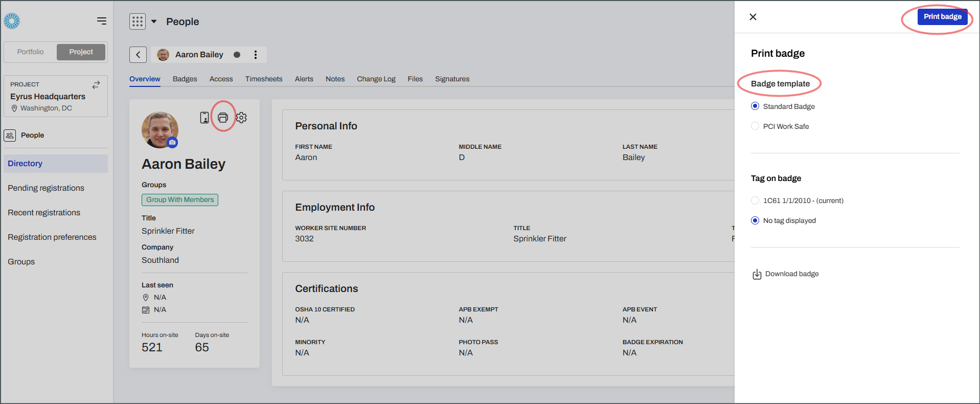The height and width of the screenshot is (404, 980).
Task: Open the Badges tab
Action: pos(185,79)
